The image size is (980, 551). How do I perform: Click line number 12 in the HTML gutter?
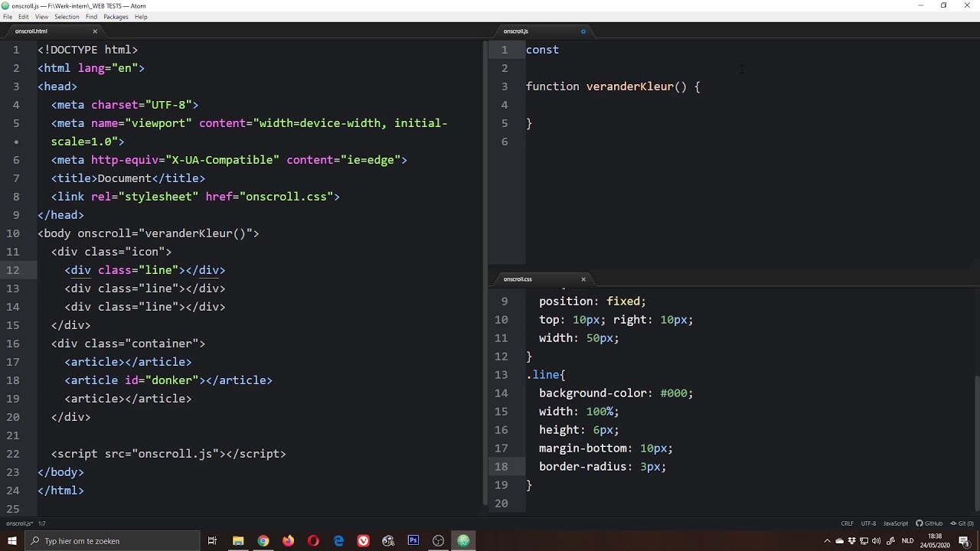pyautogui.click(x=13, y=270)
